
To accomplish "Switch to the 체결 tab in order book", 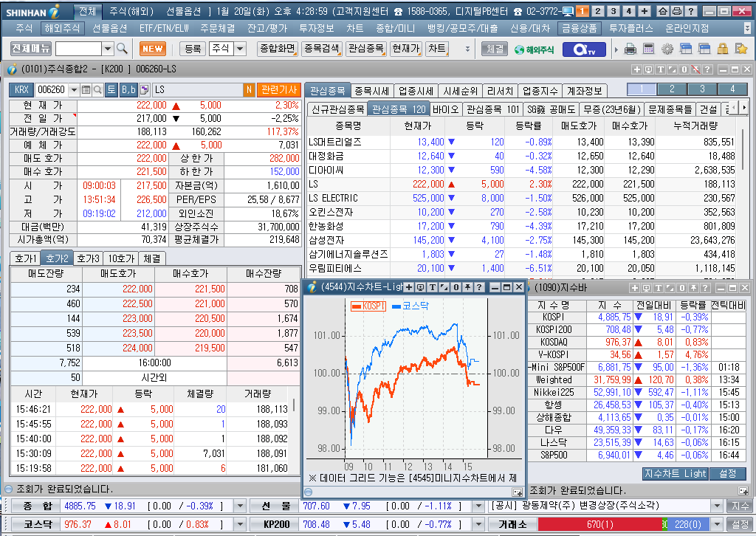I will click(x=152, y=259).
